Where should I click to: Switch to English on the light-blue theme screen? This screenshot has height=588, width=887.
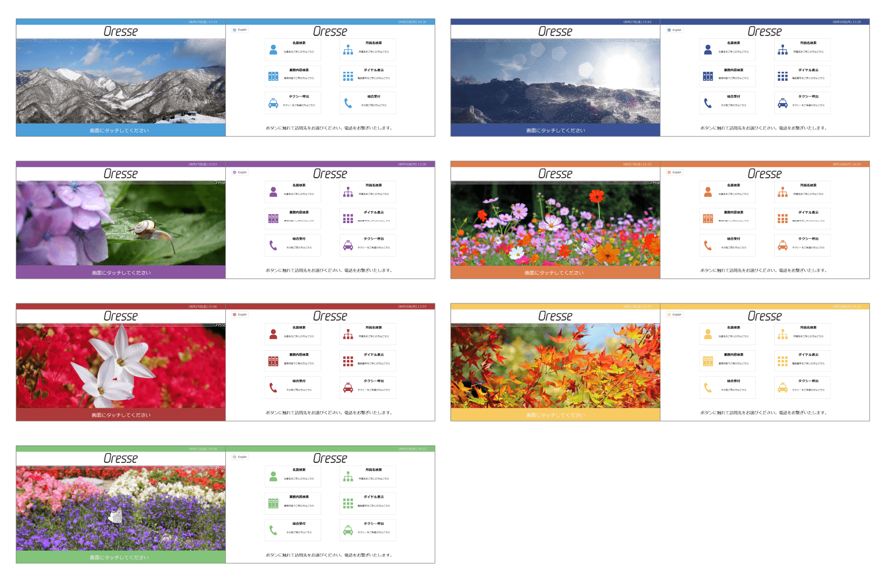pyautogui.click(x=240, y=30)
